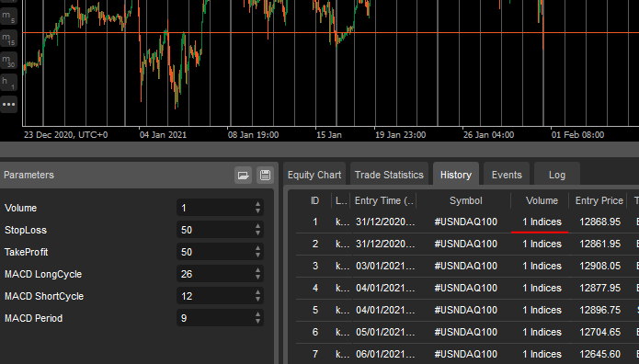Select entry price 12861.95 cell
Image resolution: width=639 pixels, height=364 pixels.
(599, 244)
